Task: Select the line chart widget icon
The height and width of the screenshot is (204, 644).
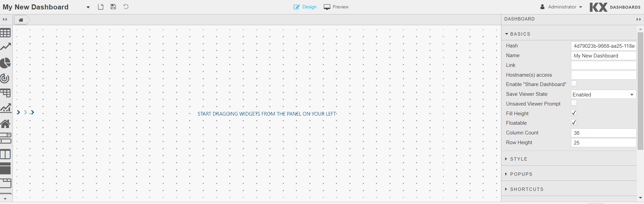Action: coord(5,47)
